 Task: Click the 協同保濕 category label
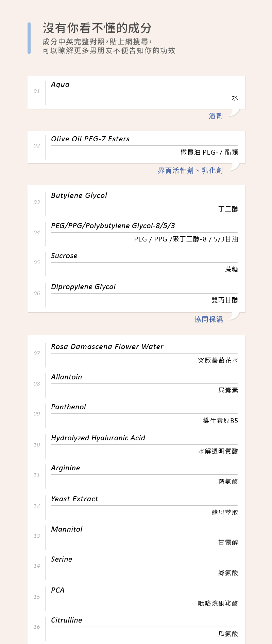(209, 319)
